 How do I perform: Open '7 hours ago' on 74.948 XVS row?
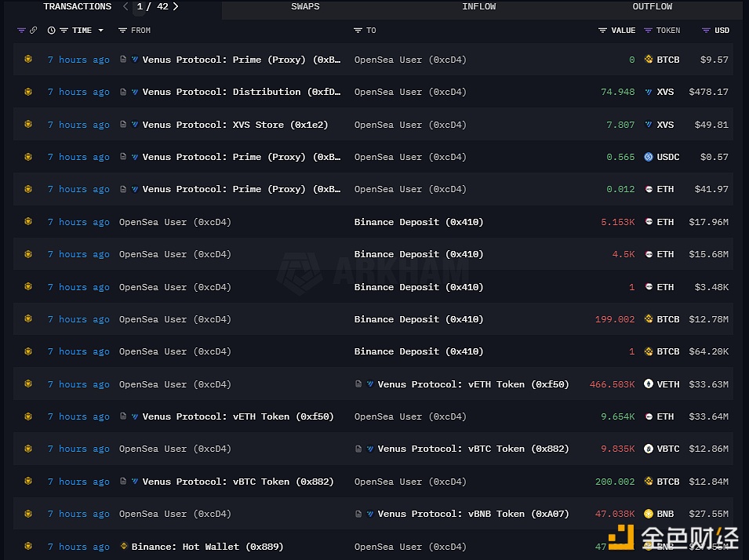tap(78, 92)
